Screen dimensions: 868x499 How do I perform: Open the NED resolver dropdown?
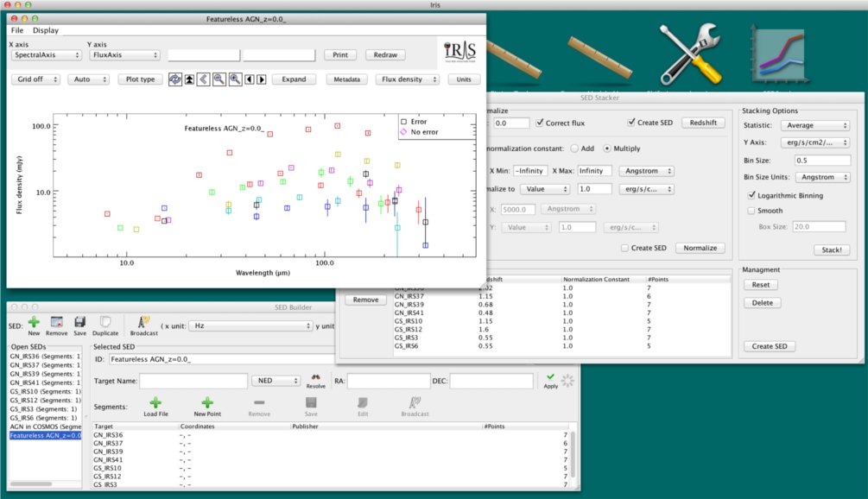276,381
